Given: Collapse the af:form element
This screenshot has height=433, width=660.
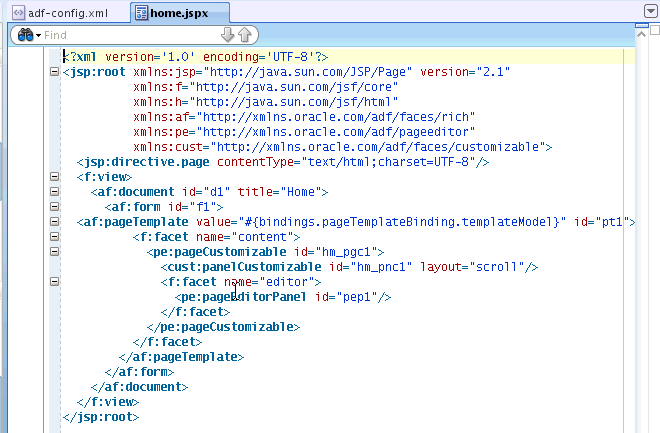Looking at the screenshot, I should point(54,207).
